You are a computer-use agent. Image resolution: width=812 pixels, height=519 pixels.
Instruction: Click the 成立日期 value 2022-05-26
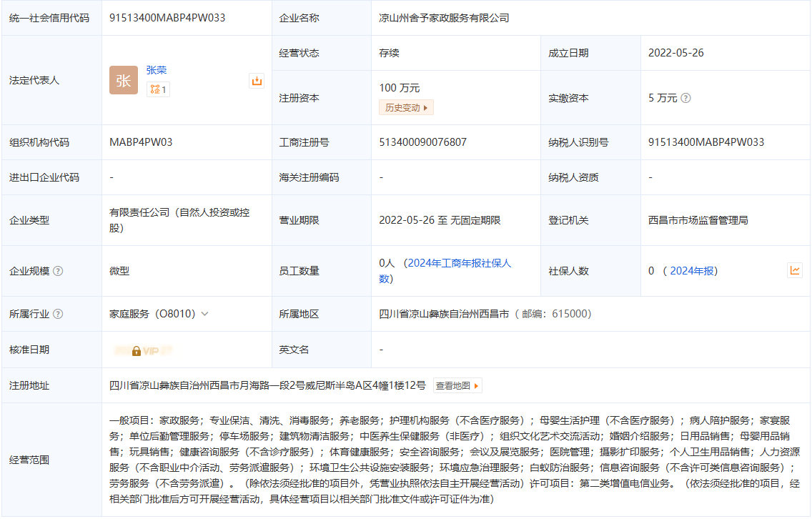coord(675,53)
